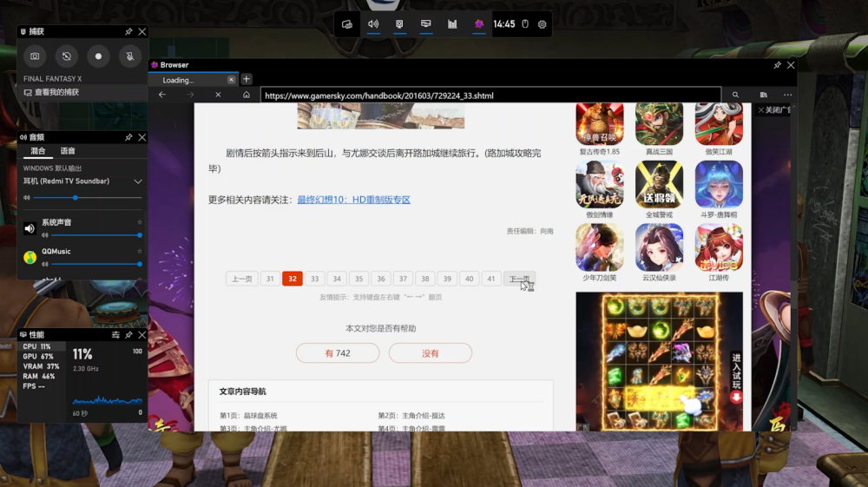Screen dimensions: 868x487
Task: Open widget menu in Game Bar
Action: tap(347, 24)
